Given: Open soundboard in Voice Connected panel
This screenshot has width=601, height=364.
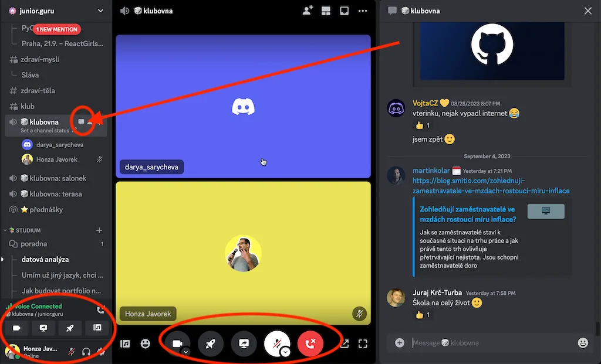Looking at the screenshot, I should tap(97, 328).
